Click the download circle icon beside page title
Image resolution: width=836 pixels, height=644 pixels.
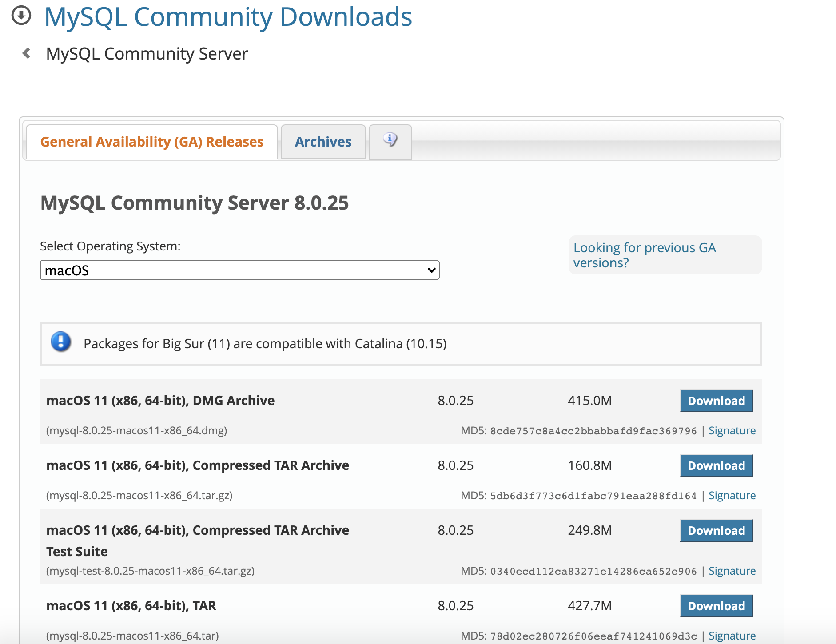(21, 16)
